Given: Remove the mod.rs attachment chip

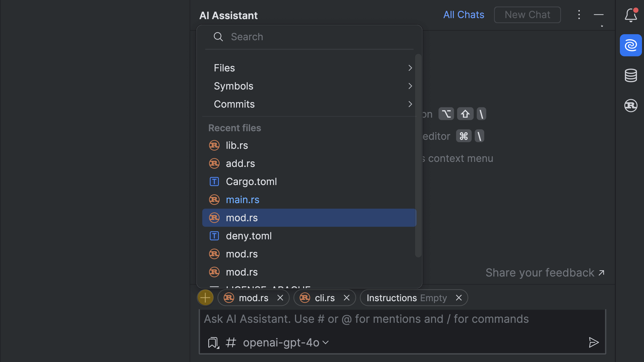Looking at the screenshot, I should coord(280,298).
